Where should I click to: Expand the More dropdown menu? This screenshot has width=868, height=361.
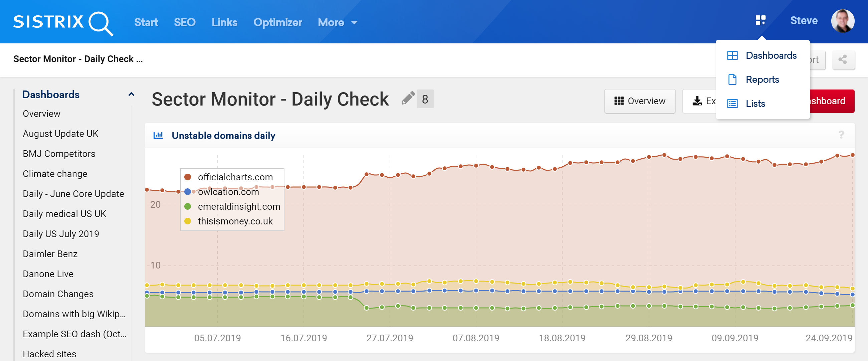pos(338,22)
